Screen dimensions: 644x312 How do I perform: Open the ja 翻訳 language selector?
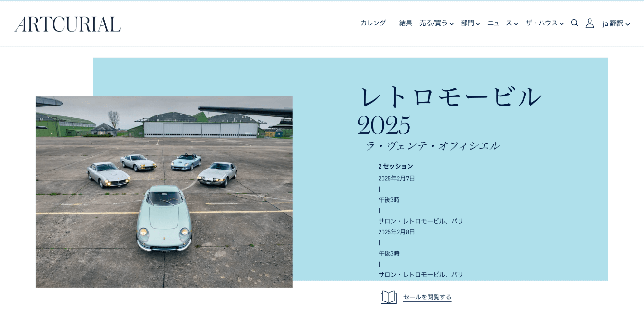pos(616,23)
